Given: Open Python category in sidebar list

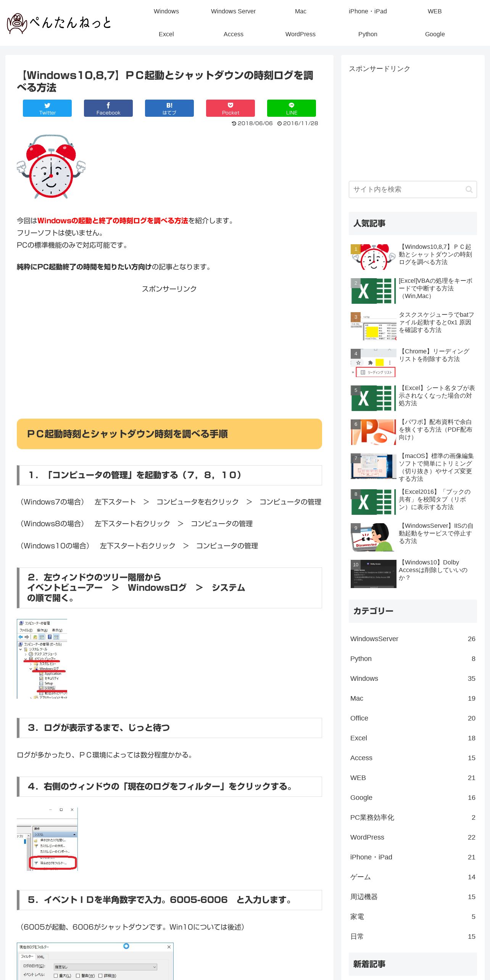Looking at the screenshot, I should (x=413, y=659).
